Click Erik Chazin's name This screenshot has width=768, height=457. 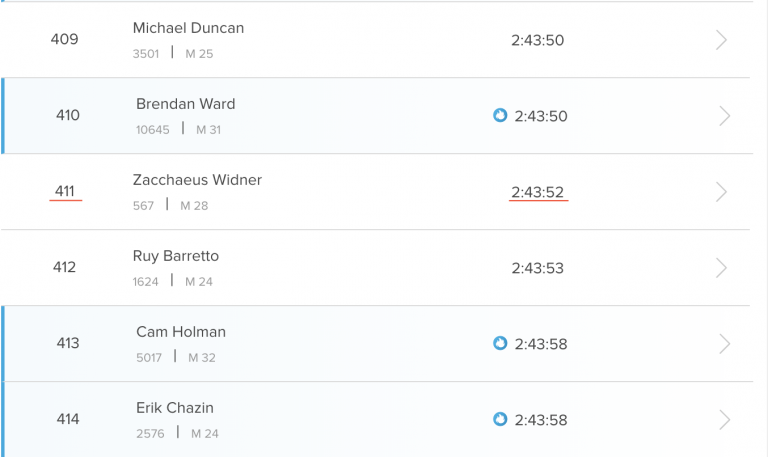175,408
